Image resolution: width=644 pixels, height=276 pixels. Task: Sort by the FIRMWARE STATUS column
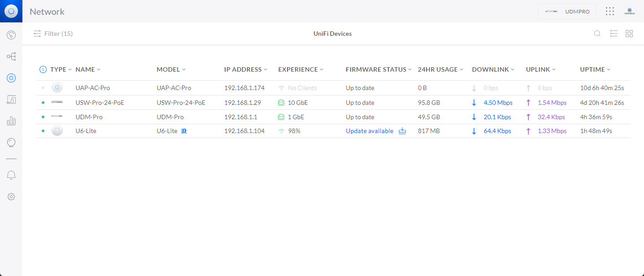click(x=379, y=69)
